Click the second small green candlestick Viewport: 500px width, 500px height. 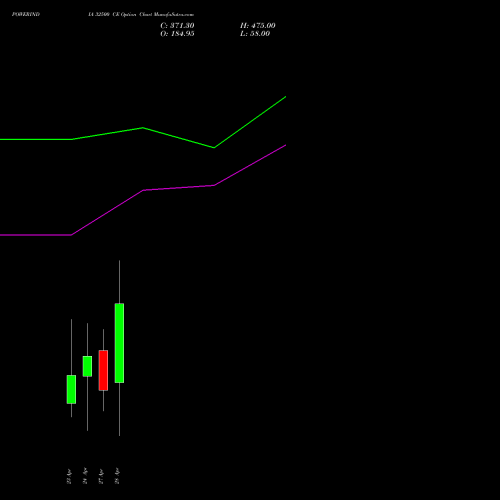(87, 366)
